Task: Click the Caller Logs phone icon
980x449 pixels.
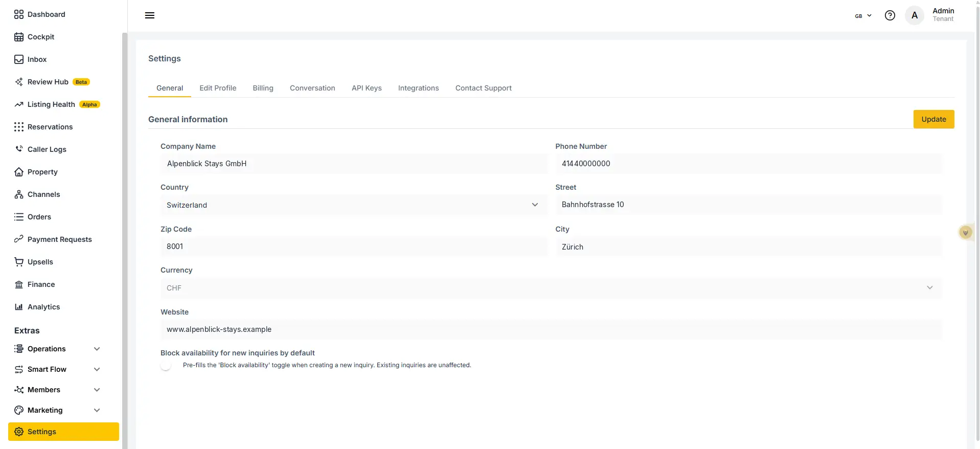Action: point(19,149)
